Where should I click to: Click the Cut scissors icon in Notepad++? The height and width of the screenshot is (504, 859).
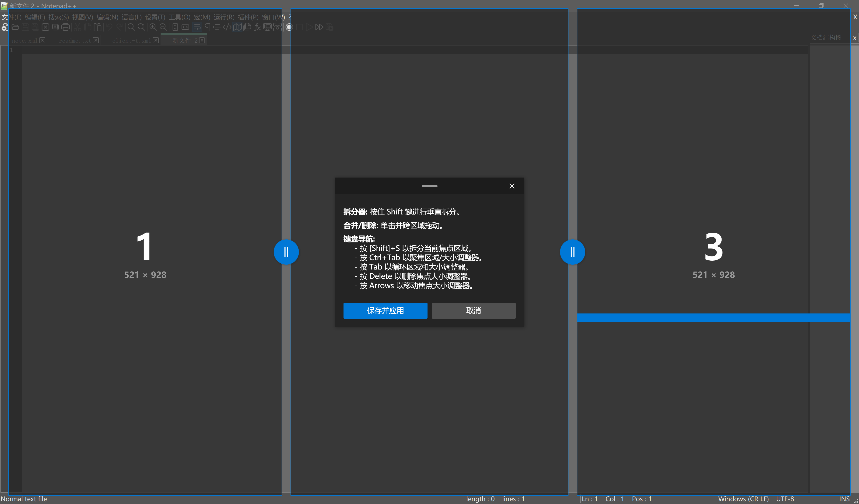point(77,27)
